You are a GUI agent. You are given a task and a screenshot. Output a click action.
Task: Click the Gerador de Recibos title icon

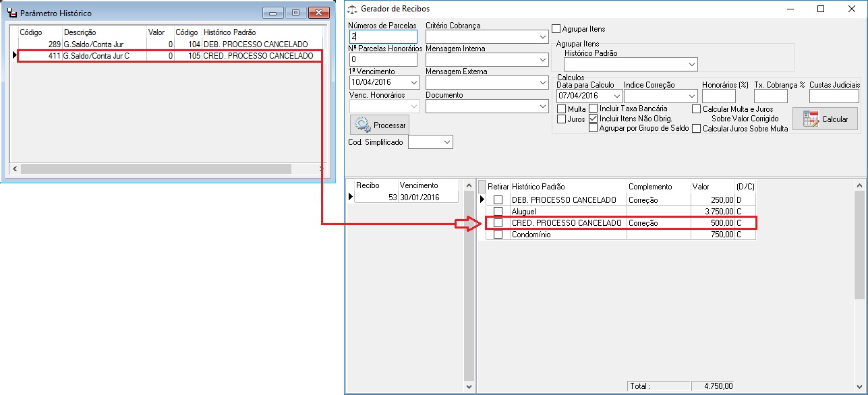pyautogui.click(x=351, y=9)
